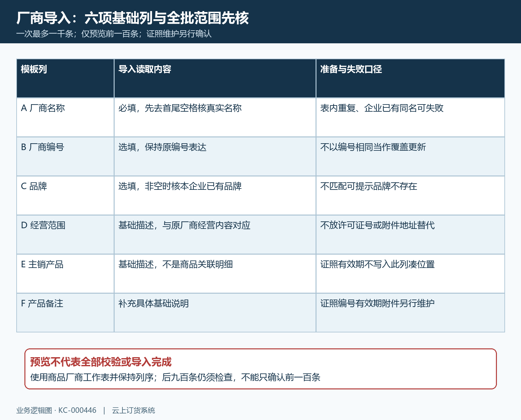The width and height of the screenshot is (521, 420).
Task: Click the 模板列 column header
Action: [x=65, y=78]
